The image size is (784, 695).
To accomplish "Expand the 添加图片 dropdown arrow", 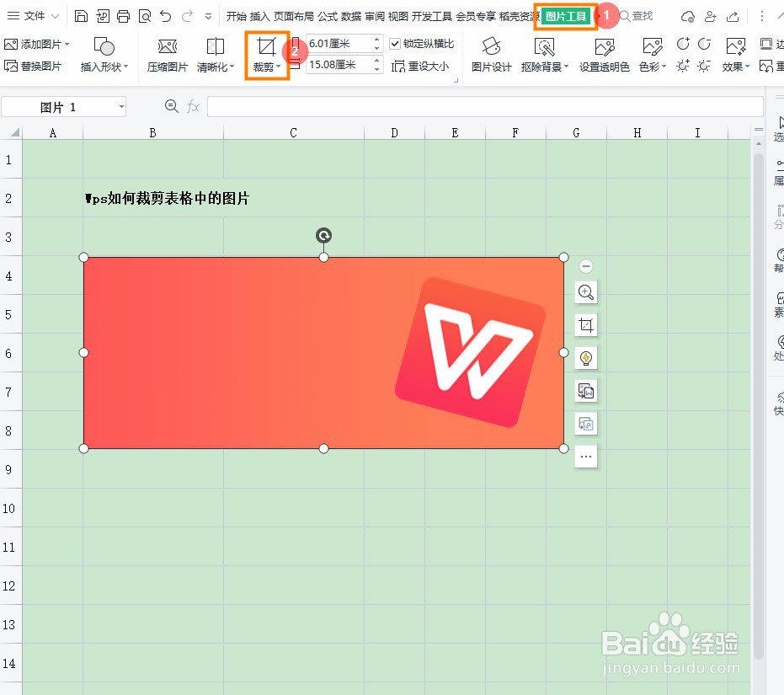I will (x=67, y=44).
